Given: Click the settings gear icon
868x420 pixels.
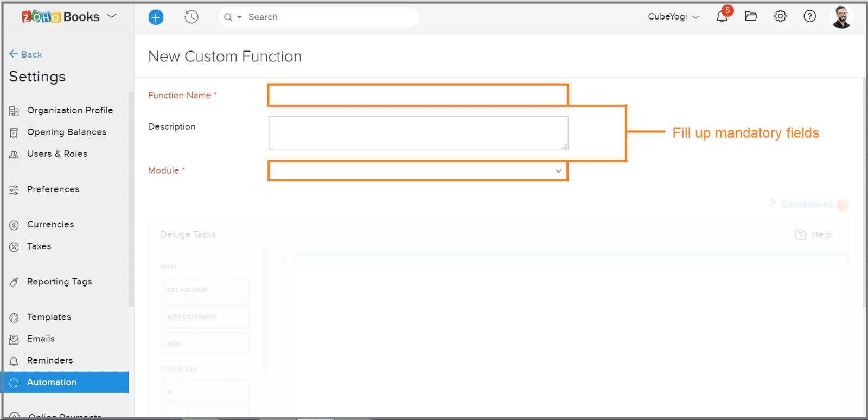Looking at the screenshot, I should tap(780, 17).
